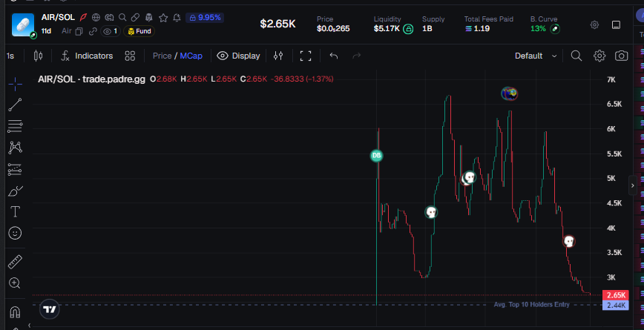
Task: Click the search magnifier icon in token header
Action: [122, 17]
